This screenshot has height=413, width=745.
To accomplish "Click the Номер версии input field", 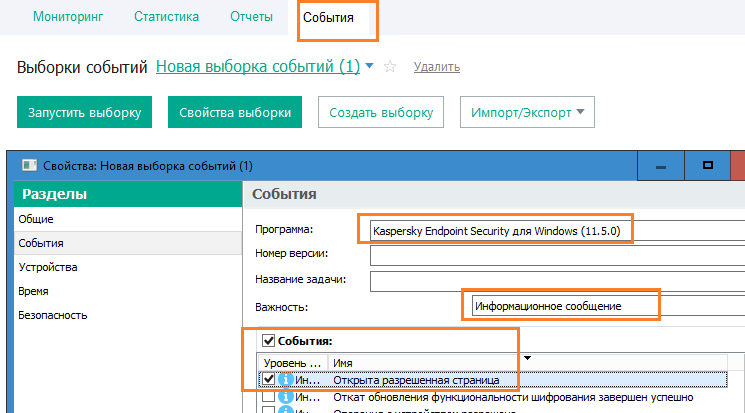I will (x=557, y=255).
